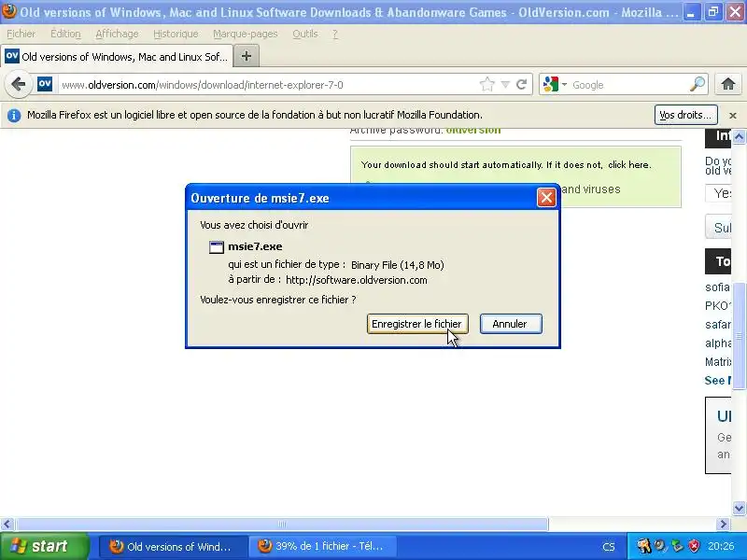The width and height of the screenshot is (747, 560).
Task: Click the search magnifier icon
Action: (697, 84)
